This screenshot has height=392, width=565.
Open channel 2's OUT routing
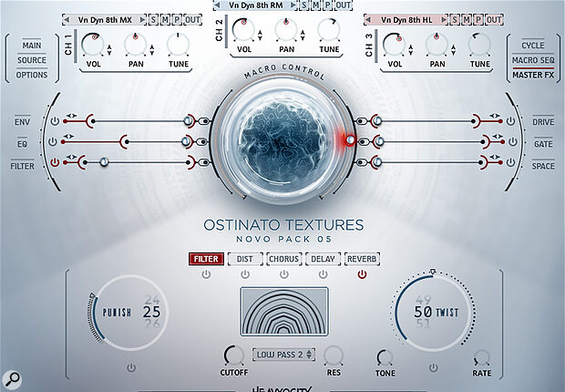click(x=343, y=5)
